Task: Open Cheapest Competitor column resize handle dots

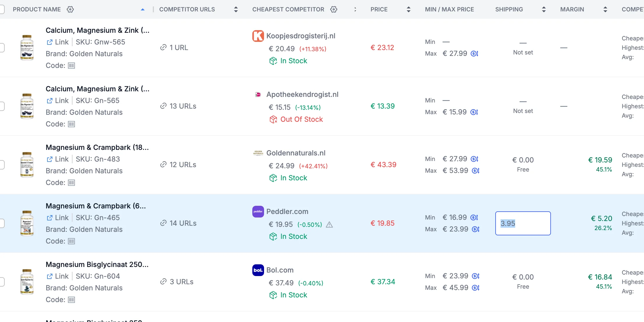Action: (x=355, y=9)
